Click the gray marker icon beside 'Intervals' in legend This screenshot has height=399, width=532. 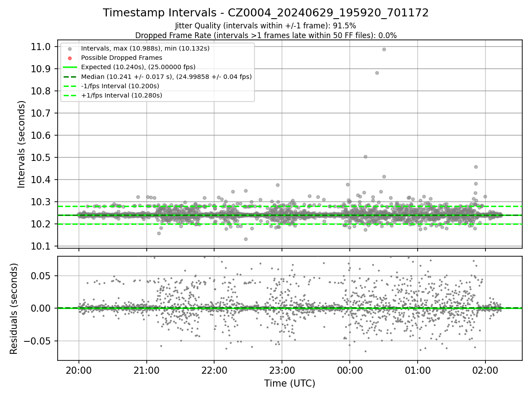(70, 49)
